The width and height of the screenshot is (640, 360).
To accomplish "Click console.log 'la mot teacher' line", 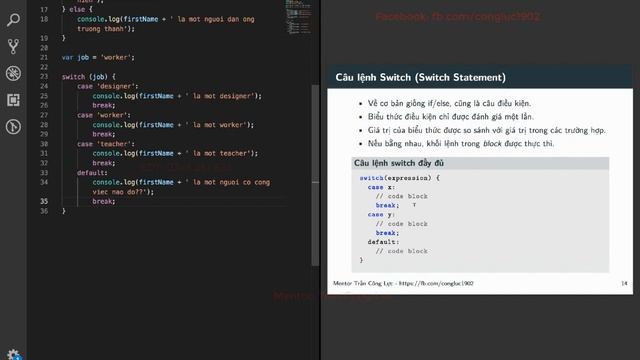I will tap(175, 153).
